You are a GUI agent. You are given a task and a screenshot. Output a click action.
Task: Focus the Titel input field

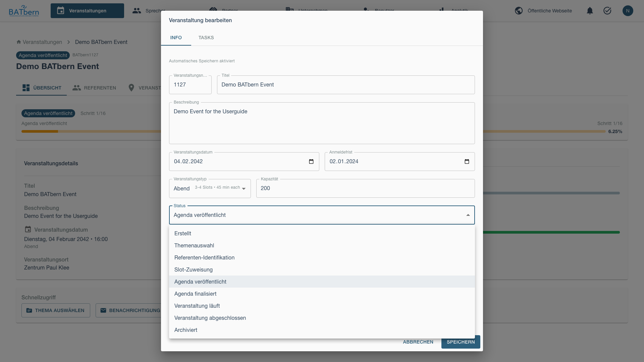point(346,85)
